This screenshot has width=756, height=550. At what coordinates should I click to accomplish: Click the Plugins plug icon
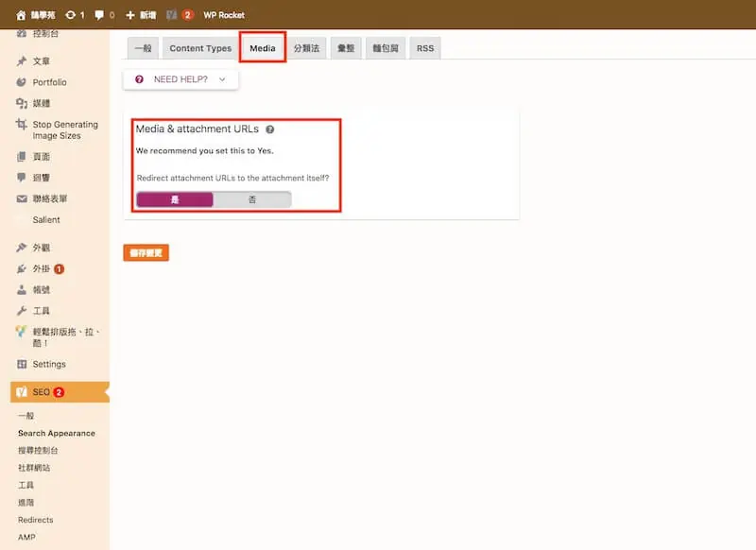click(22, 269)
